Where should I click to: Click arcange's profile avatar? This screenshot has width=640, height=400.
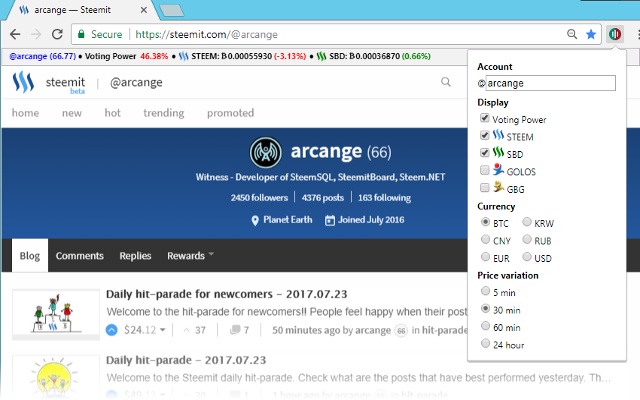pos(266,153)
